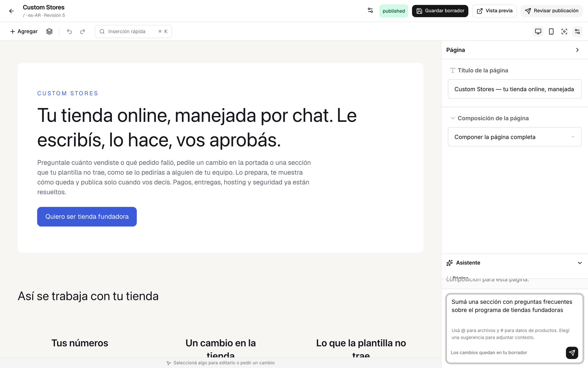Select the CUSTOM STORES eyebrow text
The height and width of the screenshot is (368, 588).
coord(68,93)
